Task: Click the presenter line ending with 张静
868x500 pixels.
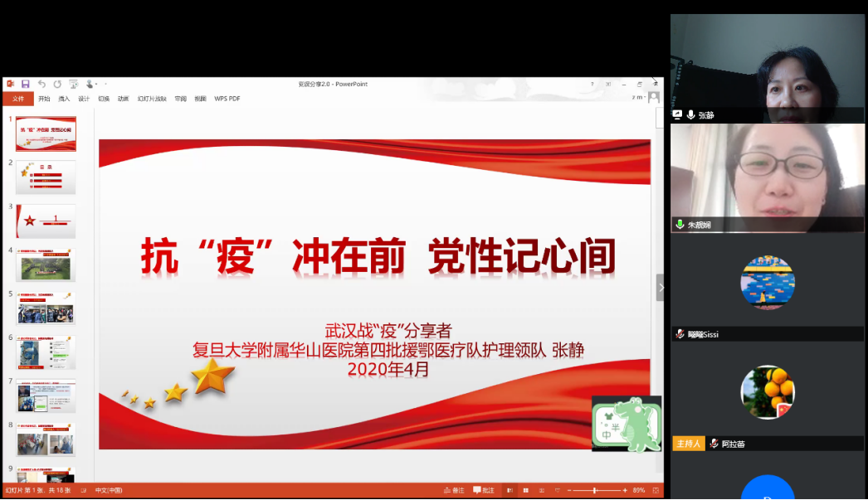Action: coord(388,350)
